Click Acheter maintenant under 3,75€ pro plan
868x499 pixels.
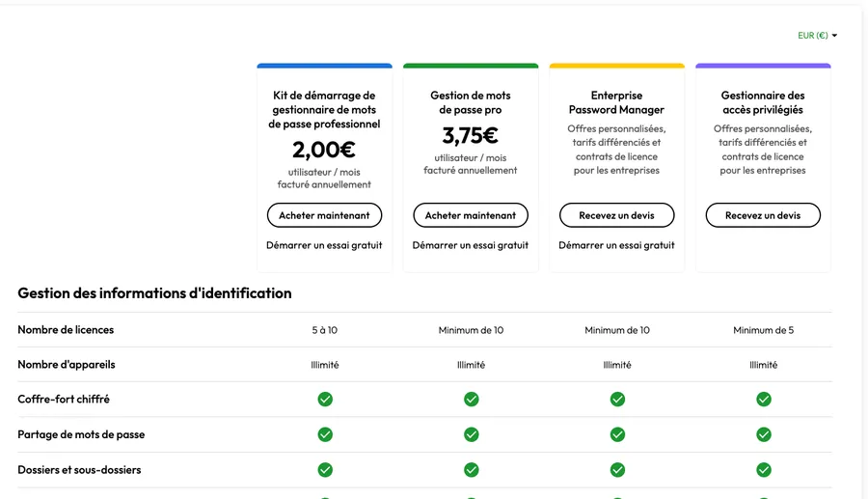(471, 215)
